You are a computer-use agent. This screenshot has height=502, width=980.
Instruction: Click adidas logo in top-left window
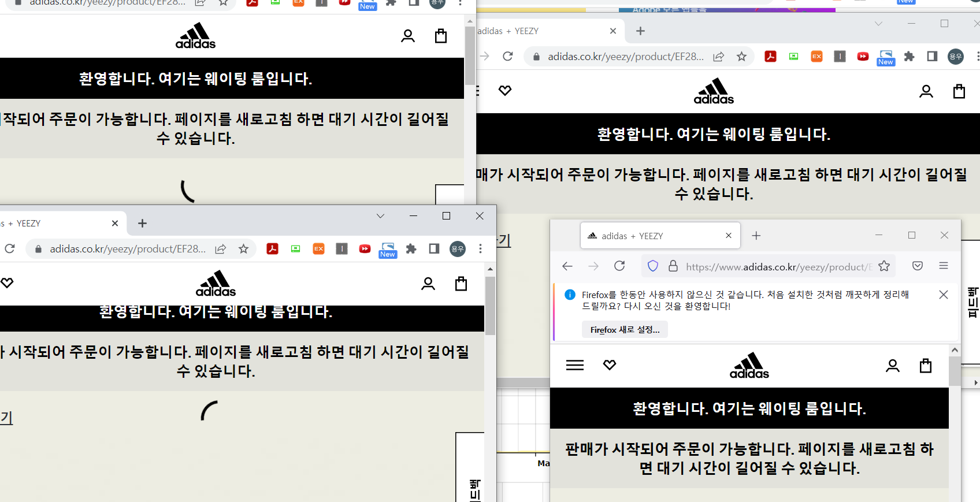[195, 36]
